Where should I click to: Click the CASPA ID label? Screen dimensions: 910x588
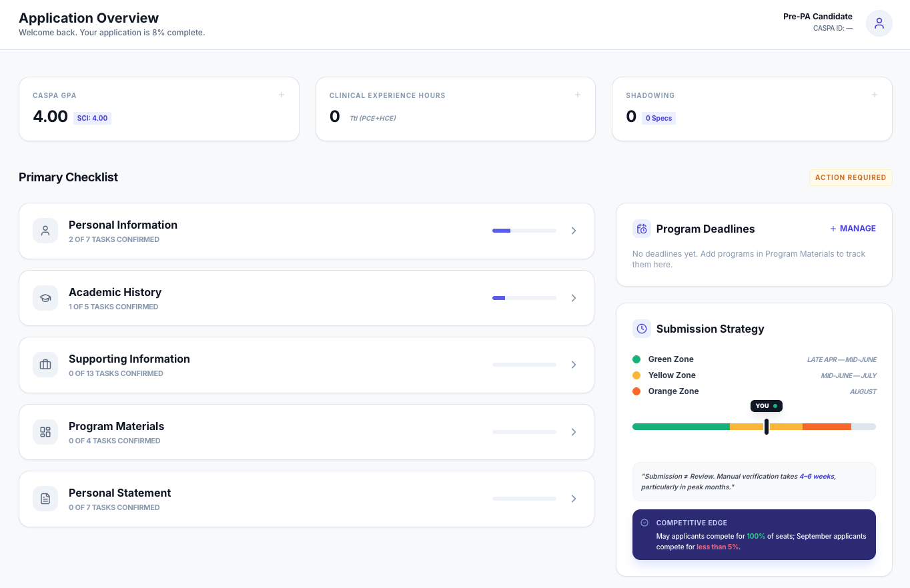[833, 29]
